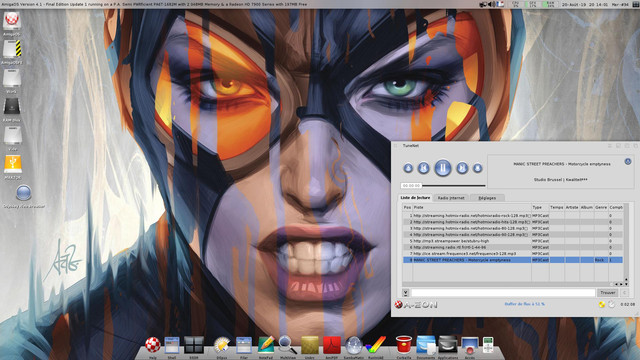Select playlist row 5 mp3.streampower.be stubru-high
640x360 pixels.
513,241
